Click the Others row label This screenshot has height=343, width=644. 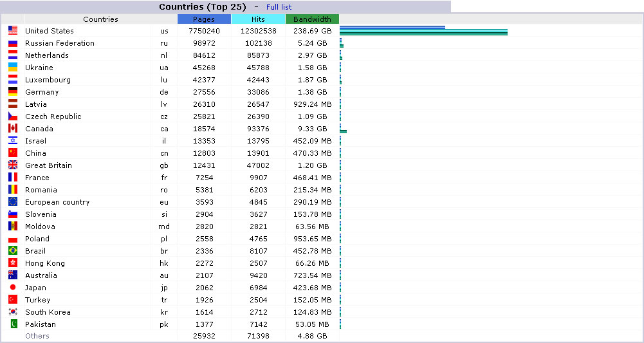click(37, 336)
